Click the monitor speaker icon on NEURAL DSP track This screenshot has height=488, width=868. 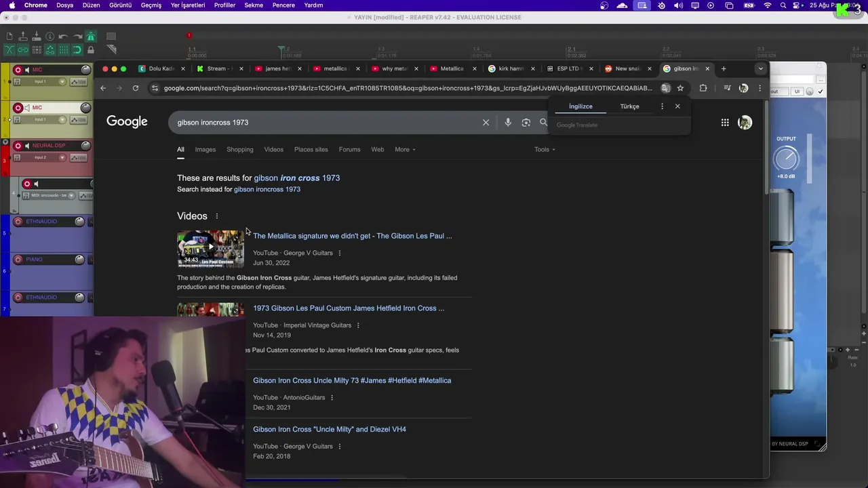tap(27, 146)
